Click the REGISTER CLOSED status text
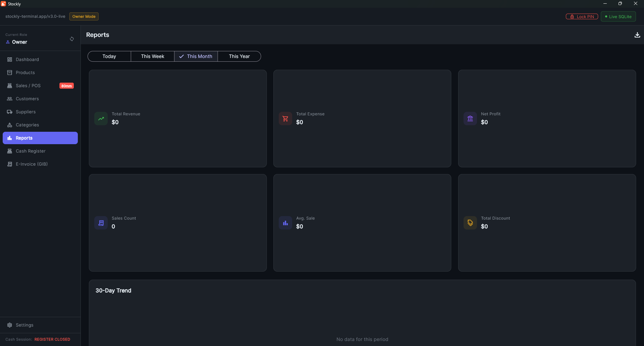 click(52, 339)
